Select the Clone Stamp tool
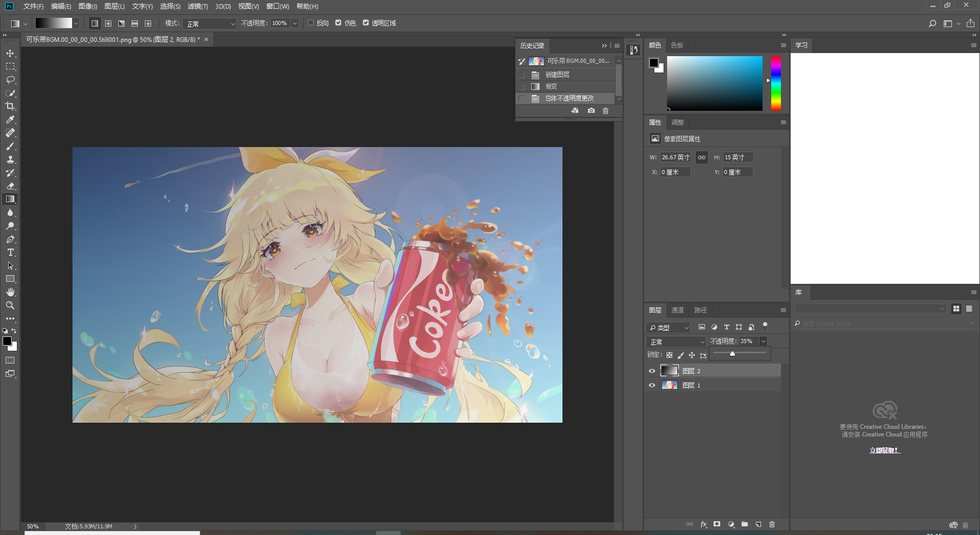This screenshot has height=535, width=980. (x=10, y=159)
